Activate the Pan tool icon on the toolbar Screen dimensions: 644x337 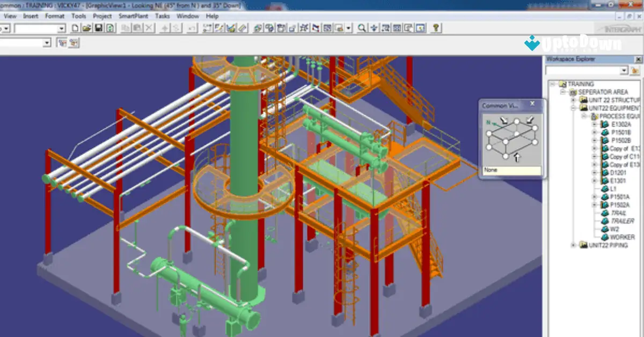pyautogui.click(x=374, y=27)
